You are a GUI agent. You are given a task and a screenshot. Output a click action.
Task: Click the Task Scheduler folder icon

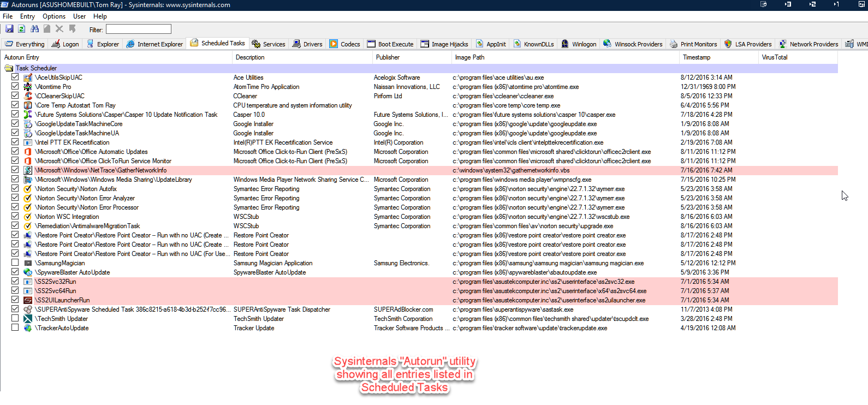pyautogui.click(x=9, y=68)
